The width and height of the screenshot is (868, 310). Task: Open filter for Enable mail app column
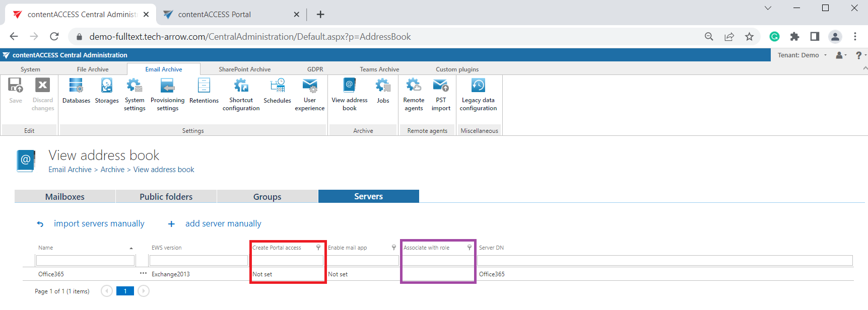pos(394,248)
